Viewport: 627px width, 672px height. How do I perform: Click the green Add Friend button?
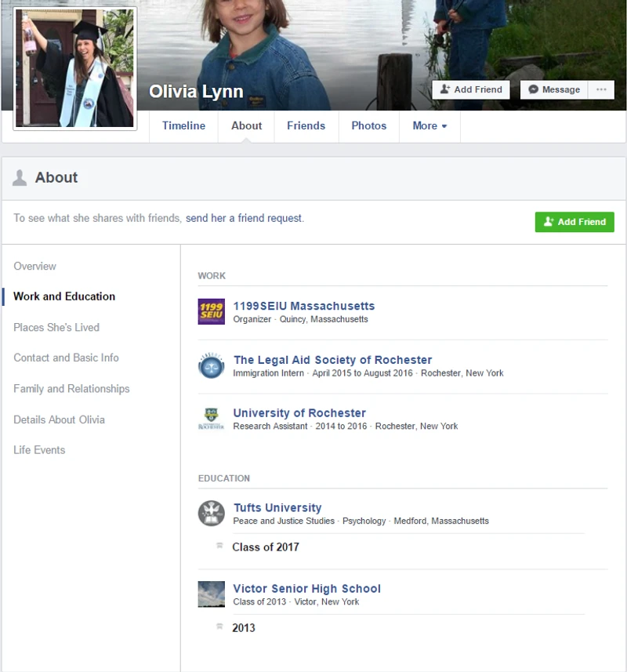(574, 222)
